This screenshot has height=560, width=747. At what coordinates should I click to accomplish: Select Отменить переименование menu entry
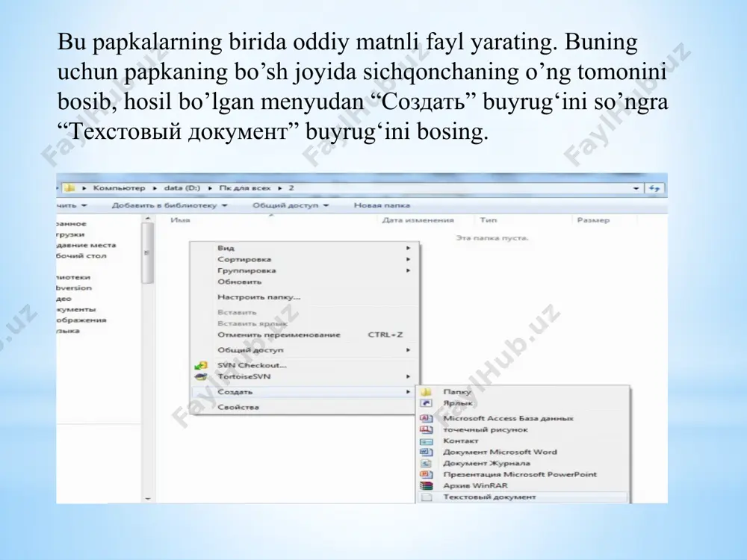(x=305, y=335)
